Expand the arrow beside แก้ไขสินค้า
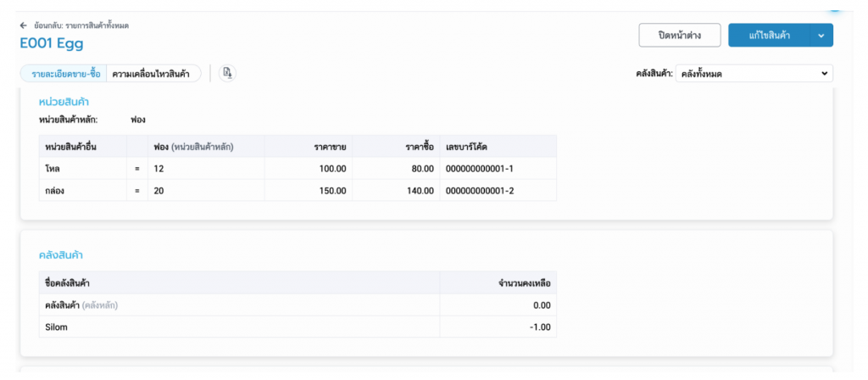The image size is (868, 380). pyautogui.click(x=821, y=35)
